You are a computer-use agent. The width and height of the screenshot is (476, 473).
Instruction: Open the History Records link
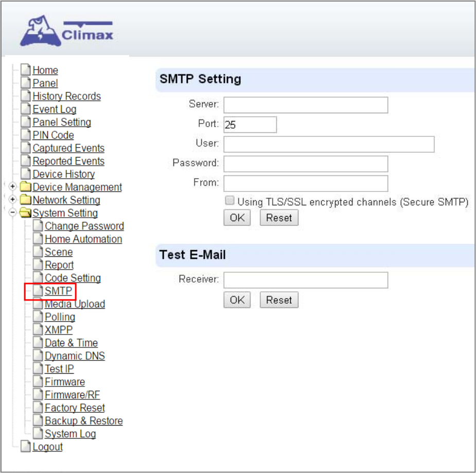coord(66,96)
